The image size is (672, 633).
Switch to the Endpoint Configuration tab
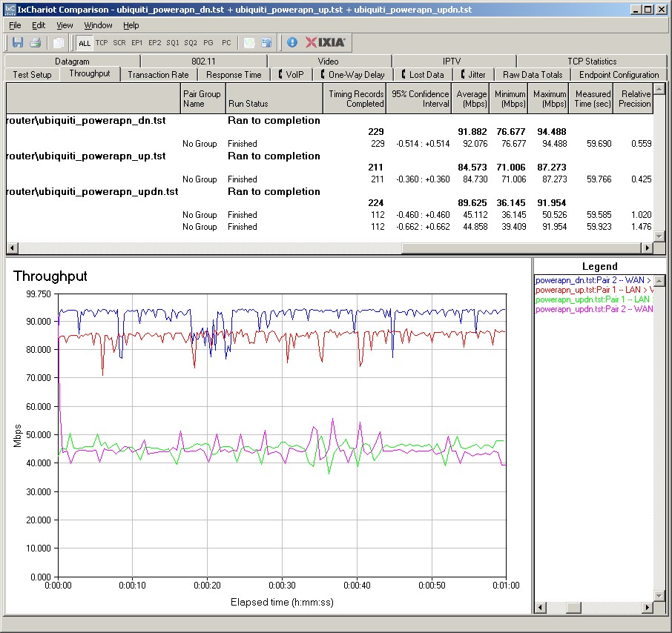(x=619, y=75)
